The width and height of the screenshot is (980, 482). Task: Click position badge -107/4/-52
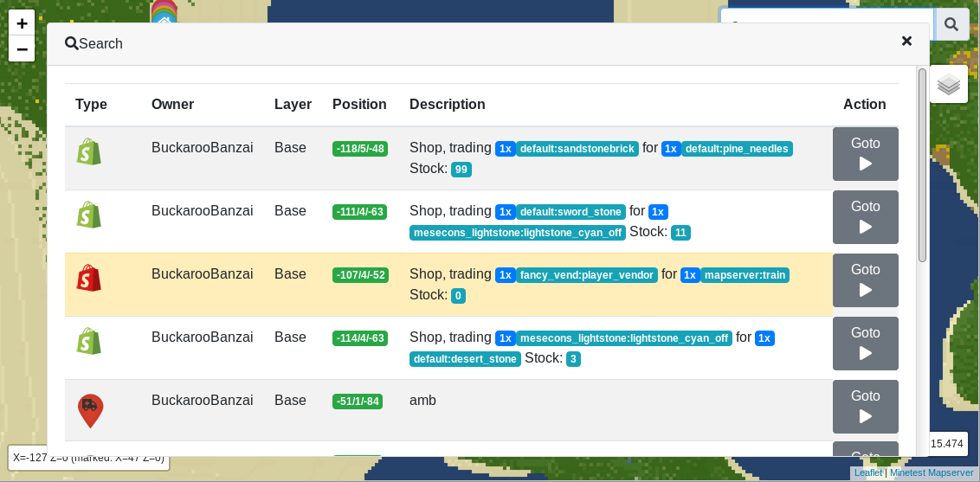click(360, 274)
